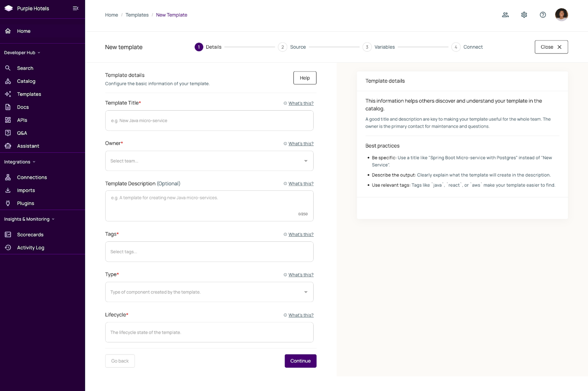
Task: Go to step 4 Connect
Action: click(x=467, y=47)
